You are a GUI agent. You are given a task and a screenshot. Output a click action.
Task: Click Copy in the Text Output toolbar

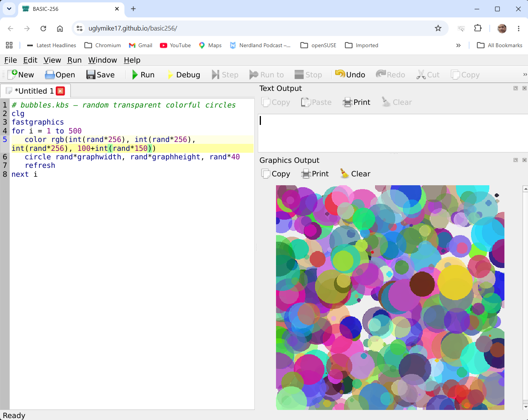click(x=276, y=102)
